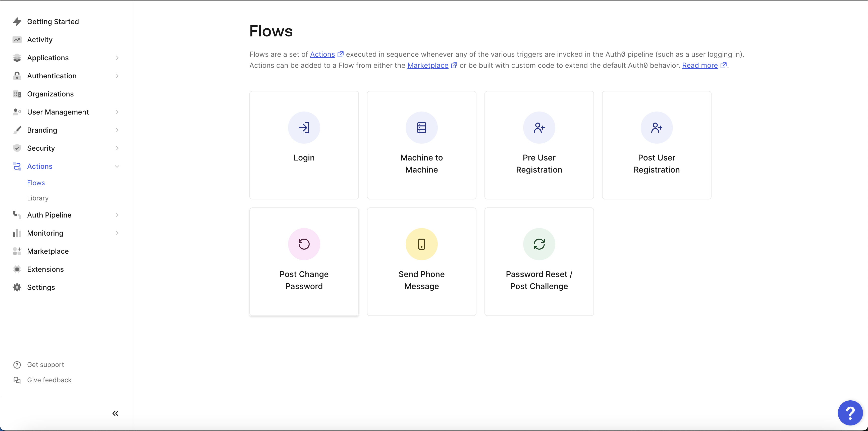The height and width of the screenshot is (431, 868).
Task: Open the Post User Registration flow icon
Action: pos(656,128)
